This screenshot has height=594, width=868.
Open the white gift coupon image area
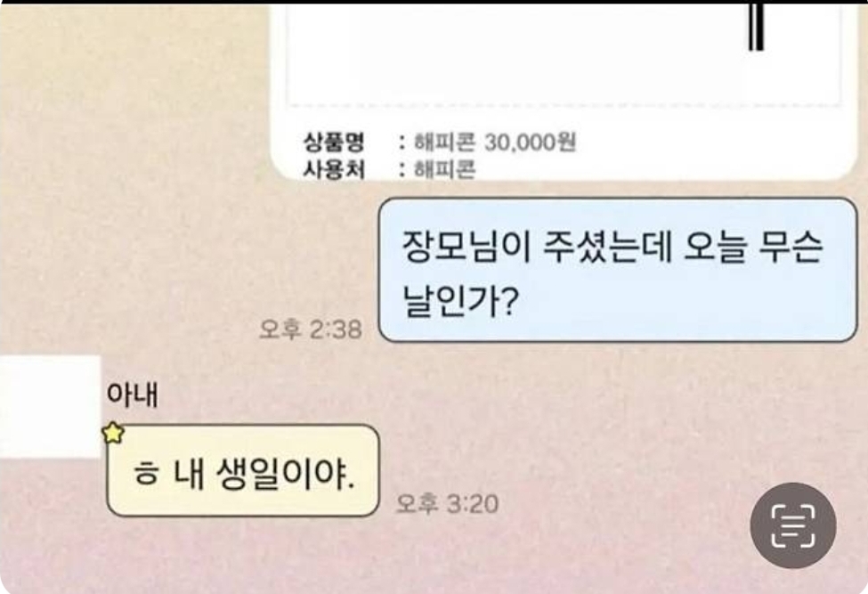pos(564,54)
